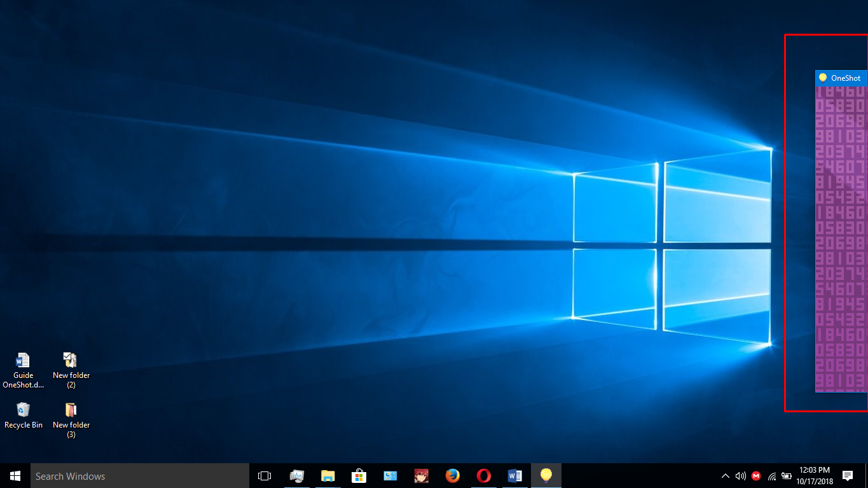Viewport: 868px width, 488px height.
Task: Select the New folder (3) desktop icon
Action: [71, 420]
